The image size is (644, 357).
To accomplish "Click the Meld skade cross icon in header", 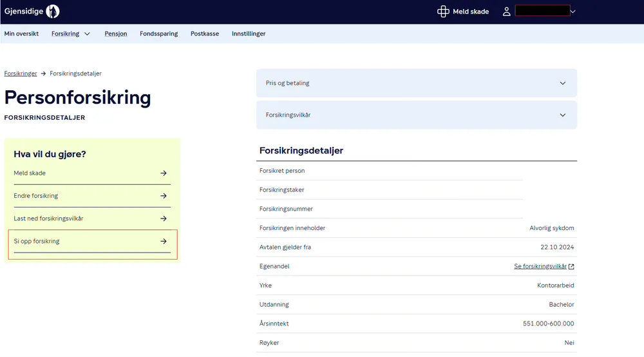I will tap(443, 12).
